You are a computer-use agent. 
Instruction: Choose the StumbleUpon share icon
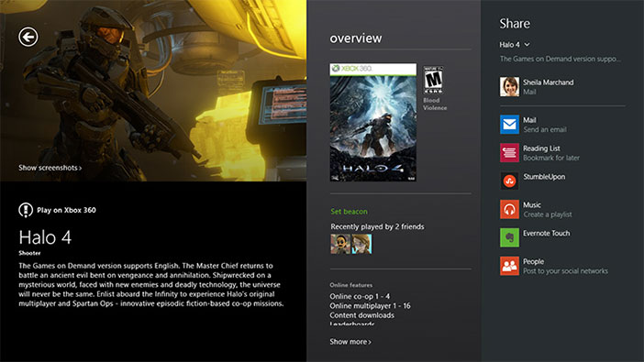click(x=509, y=181)
